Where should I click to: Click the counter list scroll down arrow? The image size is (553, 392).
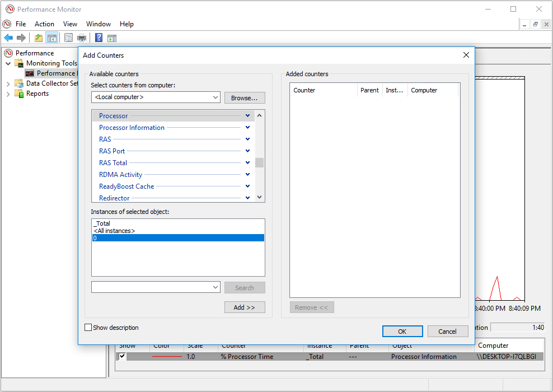260,197
